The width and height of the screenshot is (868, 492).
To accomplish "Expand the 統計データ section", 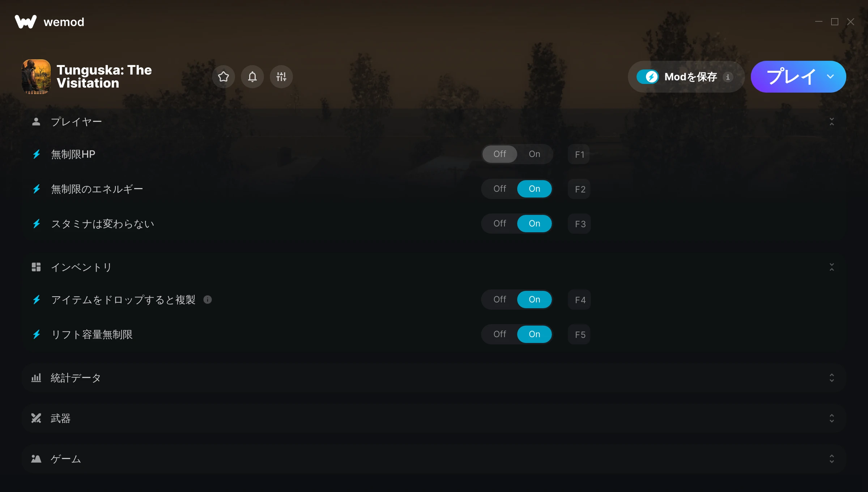I will (x=832, y=378).
